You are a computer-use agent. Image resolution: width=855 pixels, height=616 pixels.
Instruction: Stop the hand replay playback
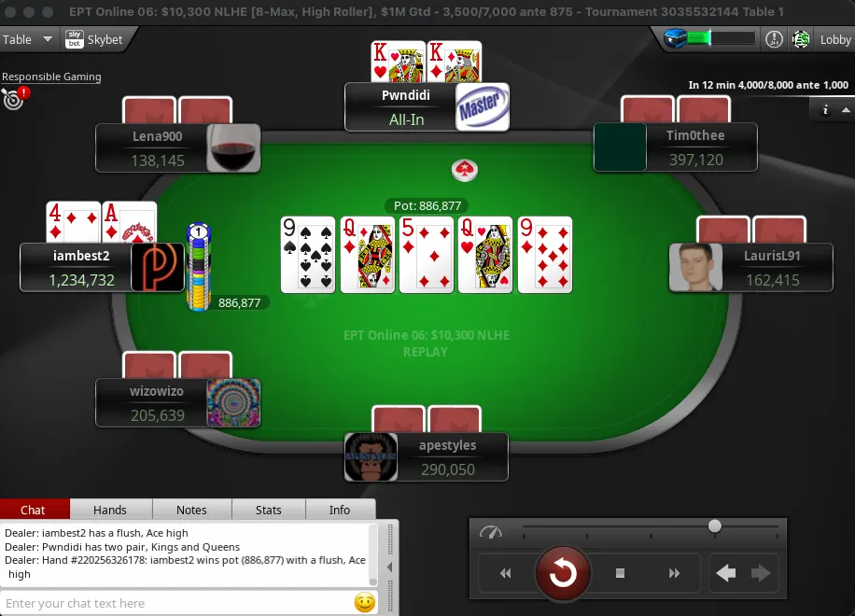point(620,573)
